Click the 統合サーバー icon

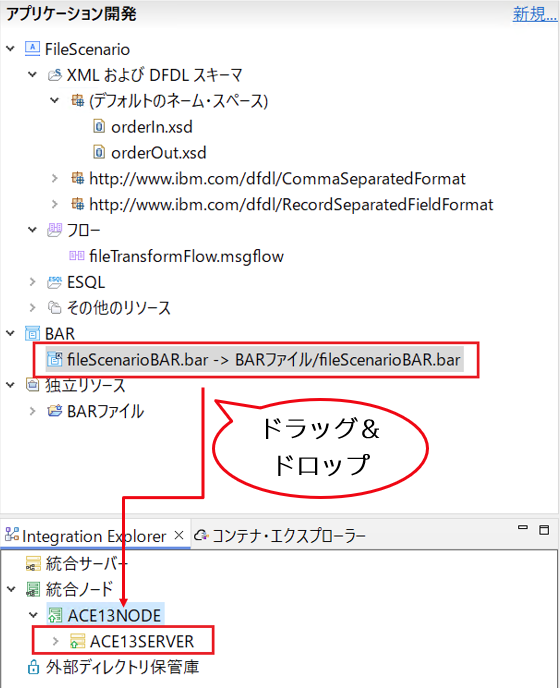click(x=33, y=563)
